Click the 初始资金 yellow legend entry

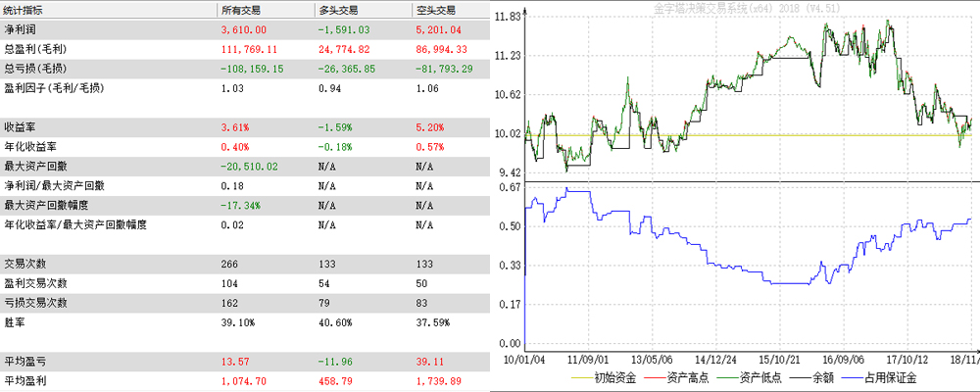coord(606,377)
